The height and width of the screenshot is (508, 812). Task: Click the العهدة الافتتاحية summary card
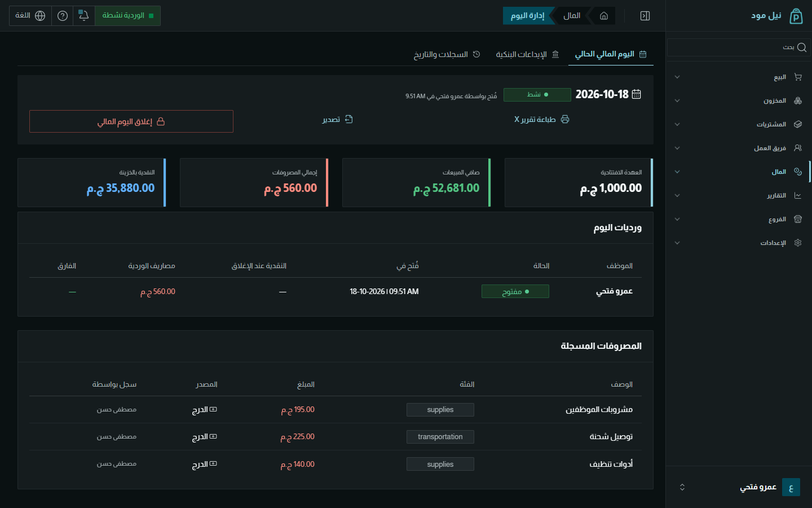[579, 182]
